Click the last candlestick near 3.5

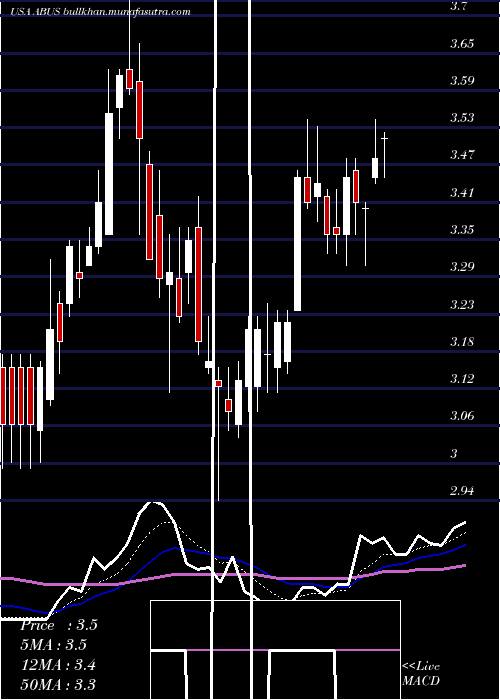[384, 154]
